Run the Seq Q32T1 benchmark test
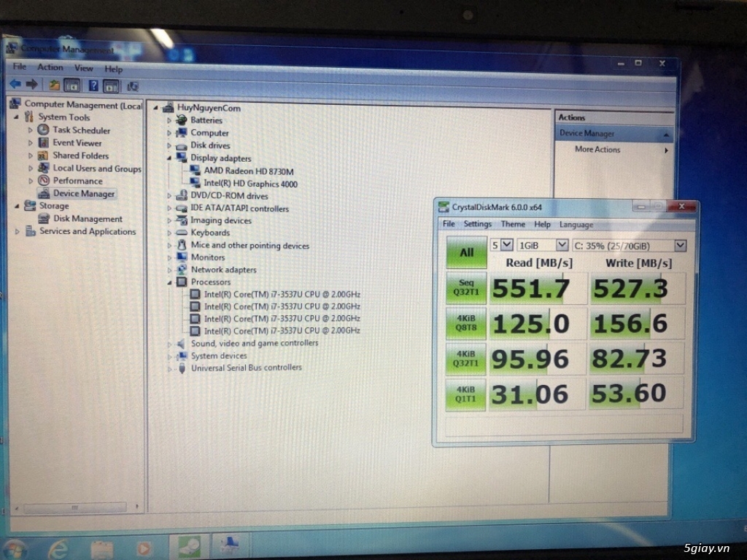The height and width of the screenshot is (560, 747). point(465,289)
